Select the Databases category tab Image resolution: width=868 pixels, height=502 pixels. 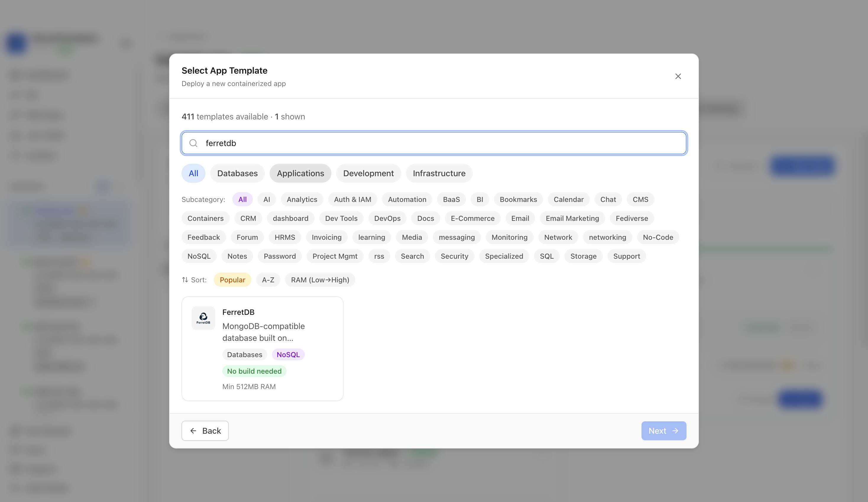(237, 173)
